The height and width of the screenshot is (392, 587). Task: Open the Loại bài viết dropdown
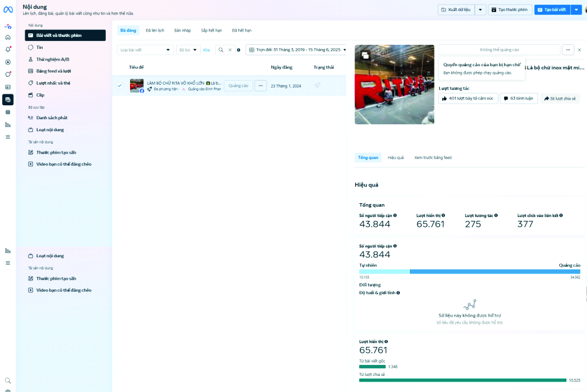click(x=145, y=50)
